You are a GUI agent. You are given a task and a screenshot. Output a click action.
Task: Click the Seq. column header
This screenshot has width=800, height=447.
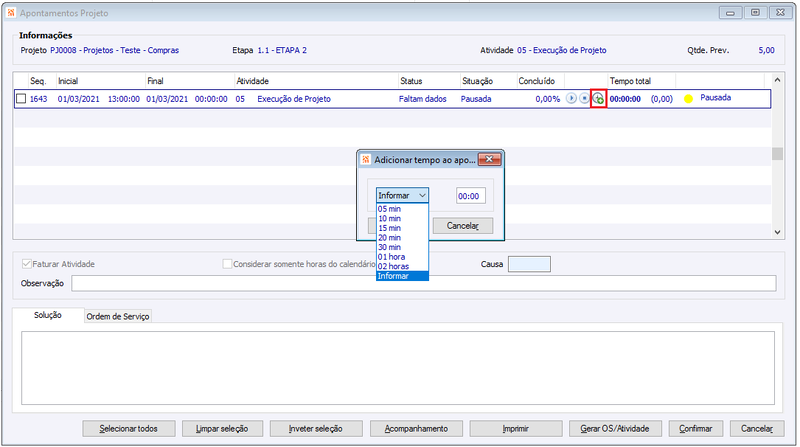click(x=42, y=81)
